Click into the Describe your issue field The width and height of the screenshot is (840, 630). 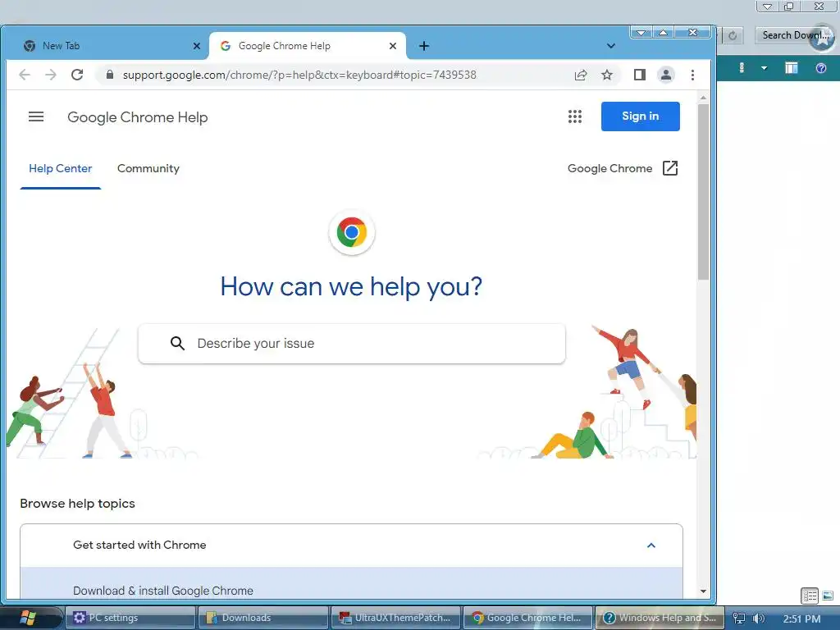click(351, 344)
